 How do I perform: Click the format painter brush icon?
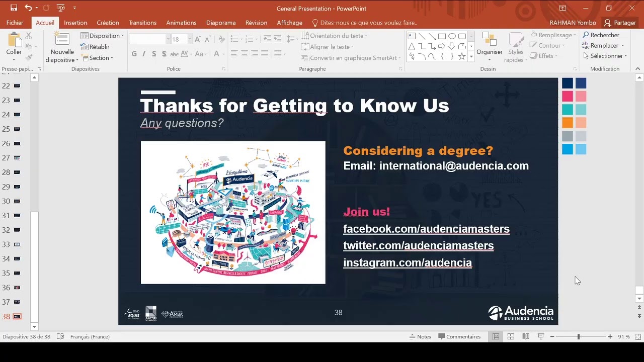[x=29, y=58]
